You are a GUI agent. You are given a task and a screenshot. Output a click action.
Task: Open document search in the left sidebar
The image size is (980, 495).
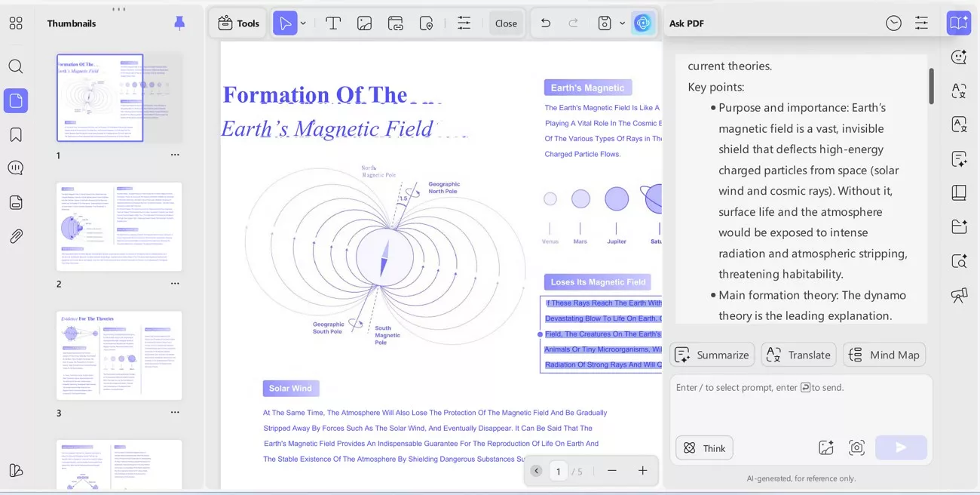tap(16, 66)
